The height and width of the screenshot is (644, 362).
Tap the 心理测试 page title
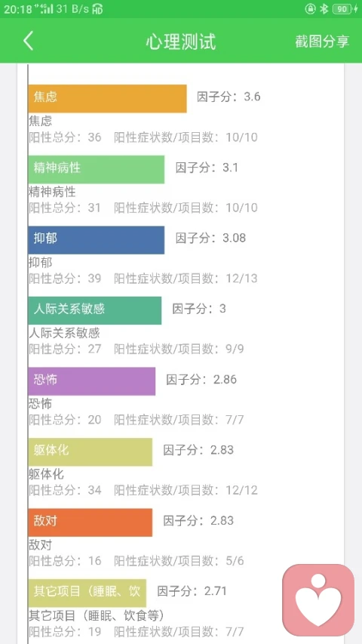180,42
